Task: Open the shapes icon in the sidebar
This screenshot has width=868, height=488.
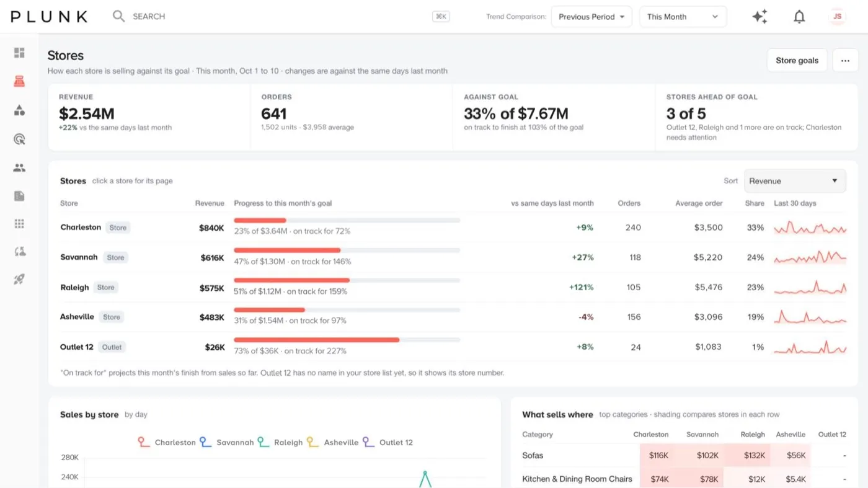Action: point(19,110)
